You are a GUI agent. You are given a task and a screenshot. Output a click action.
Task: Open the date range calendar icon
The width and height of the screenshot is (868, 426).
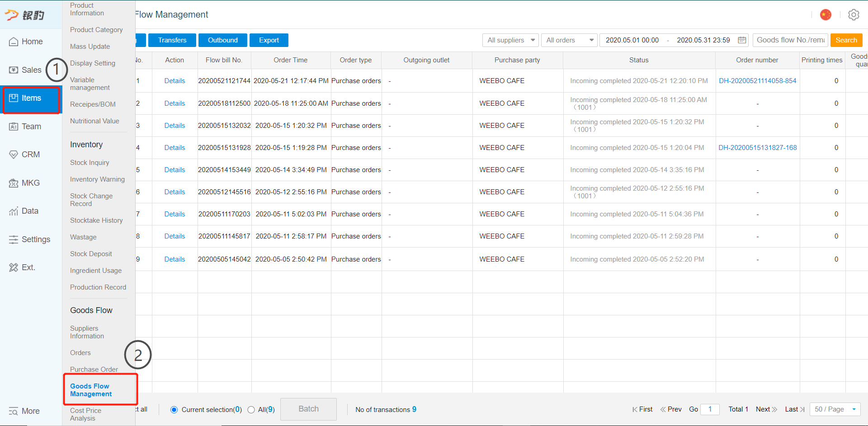point(742,40)
